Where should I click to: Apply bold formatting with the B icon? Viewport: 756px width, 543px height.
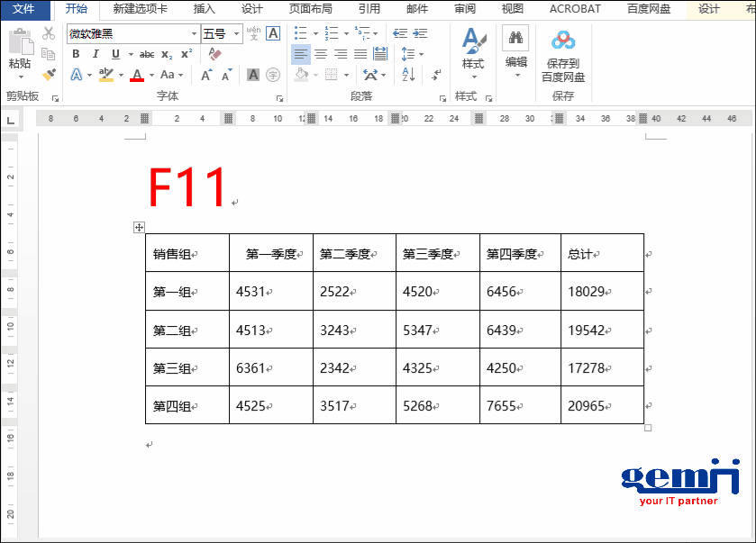coord(77,52)
